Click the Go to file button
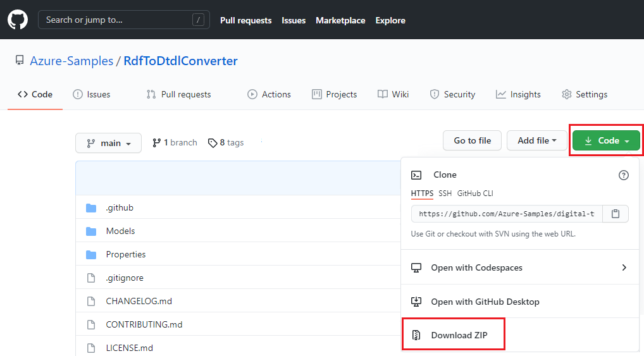This screenshot has height=356, width=644. pos(473,140)
